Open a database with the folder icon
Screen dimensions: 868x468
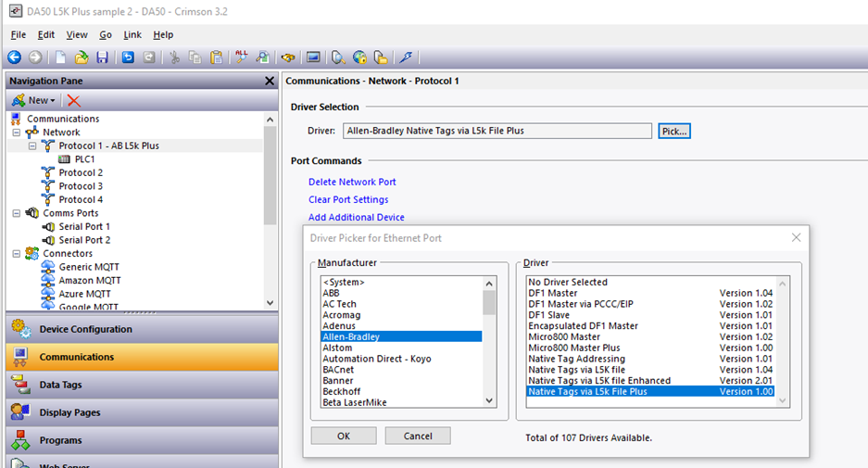(82, 57)
